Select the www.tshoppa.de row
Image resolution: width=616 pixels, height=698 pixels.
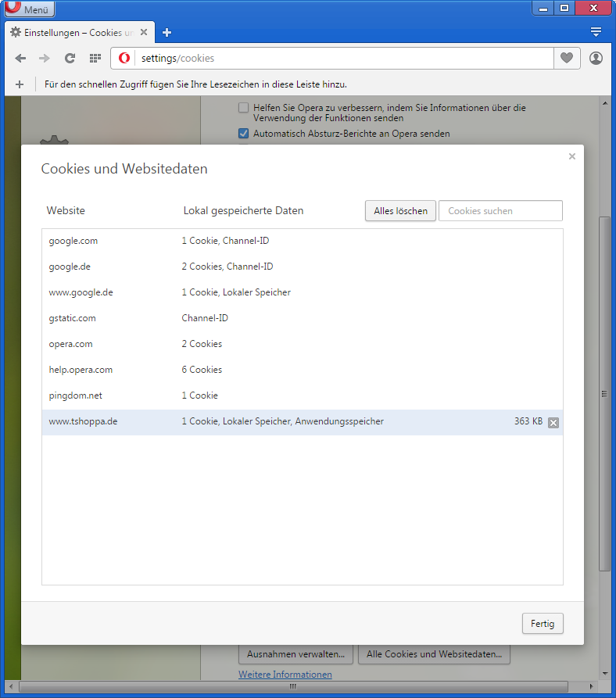click(x=303, y=422)
